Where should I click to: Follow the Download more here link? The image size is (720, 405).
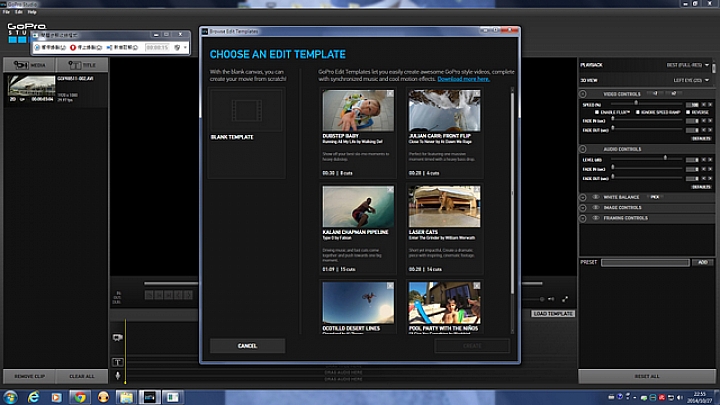click(x=463, y=79)
